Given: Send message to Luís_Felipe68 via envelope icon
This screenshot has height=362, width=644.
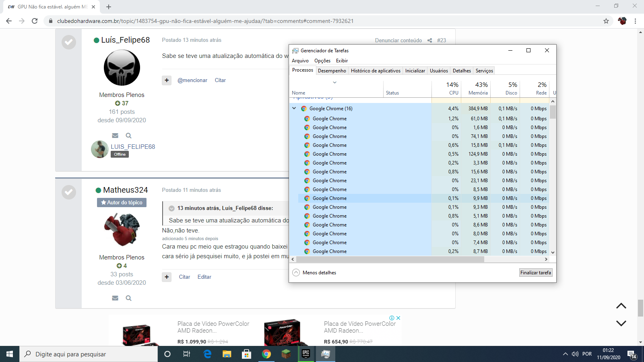Looking at the screenshot, I should point(115,136).
